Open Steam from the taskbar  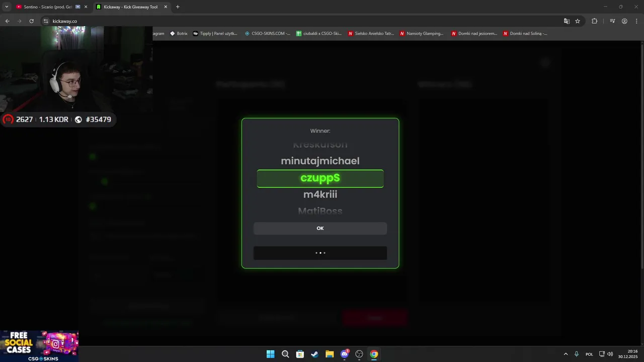point(314,354)
